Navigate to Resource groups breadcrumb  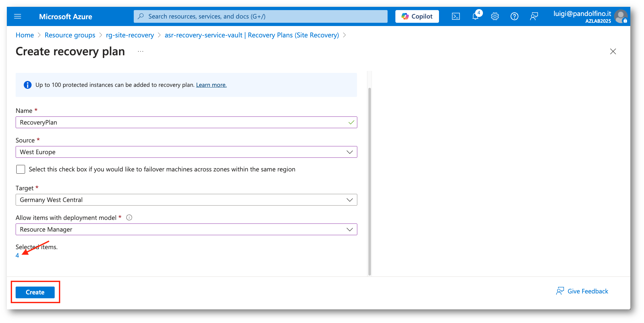[x=70, y=35]
